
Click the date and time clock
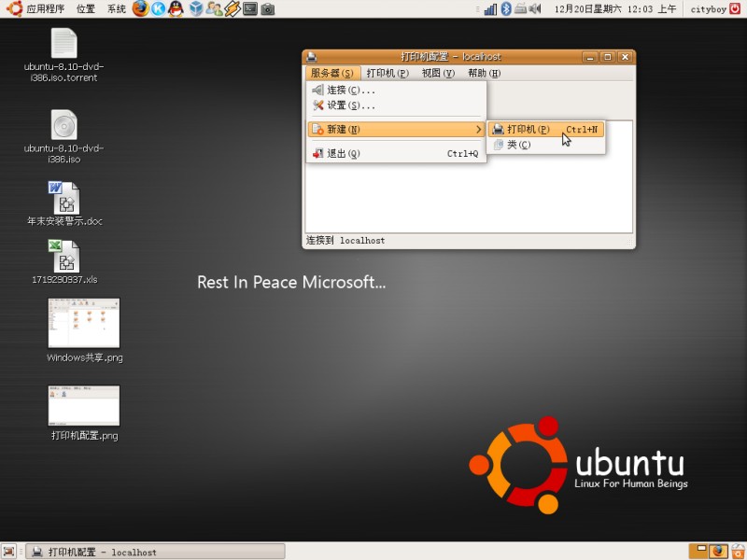(x=615, y=9)
